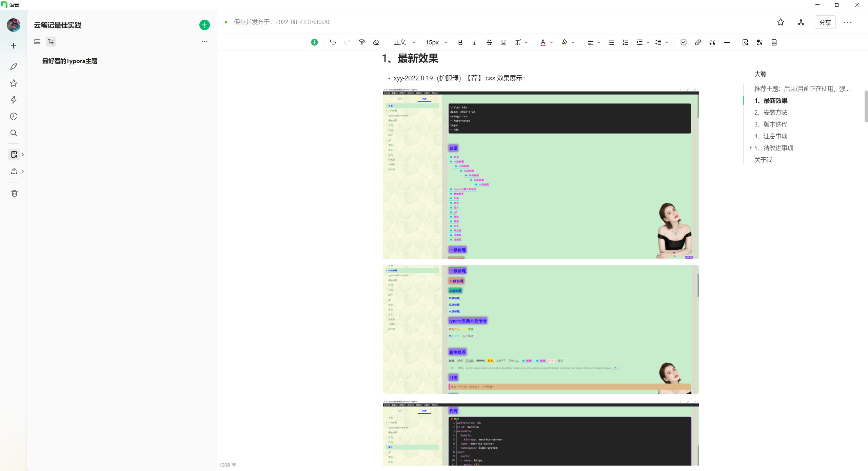Viewport: 868px width, 471px height.
Task: Expand the team spaces chevron
Action: (x=23, y=172)
